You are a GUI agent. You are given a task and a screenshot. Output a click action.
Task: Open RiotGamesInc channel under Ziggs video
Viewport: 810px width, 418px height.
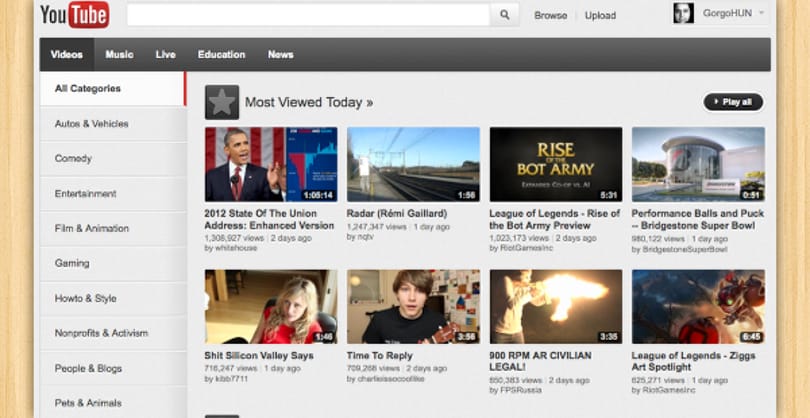click(669, 390)
